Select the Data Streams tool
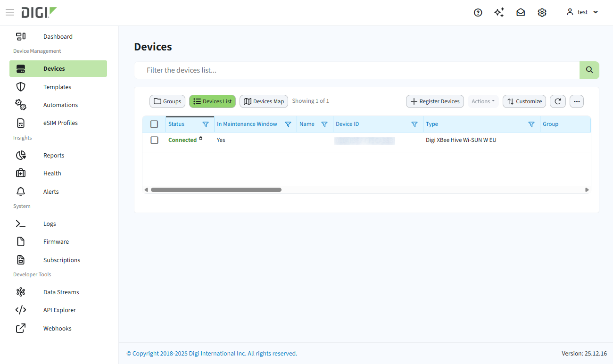The width and height of the screenshot is (613, 364). tap(61, 292)
